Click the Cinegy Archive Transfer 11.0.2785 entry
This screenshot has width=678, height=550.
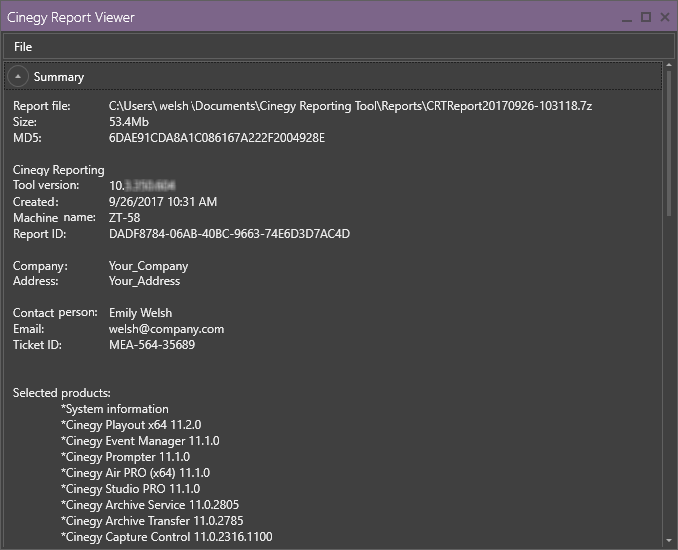point(152,521)
